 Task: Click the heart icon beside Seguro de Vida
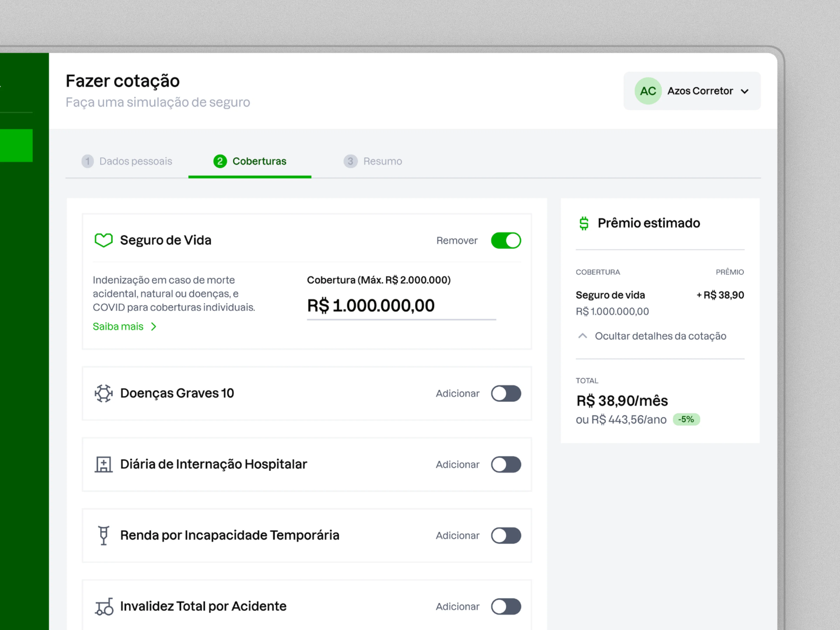coord(103,240)
